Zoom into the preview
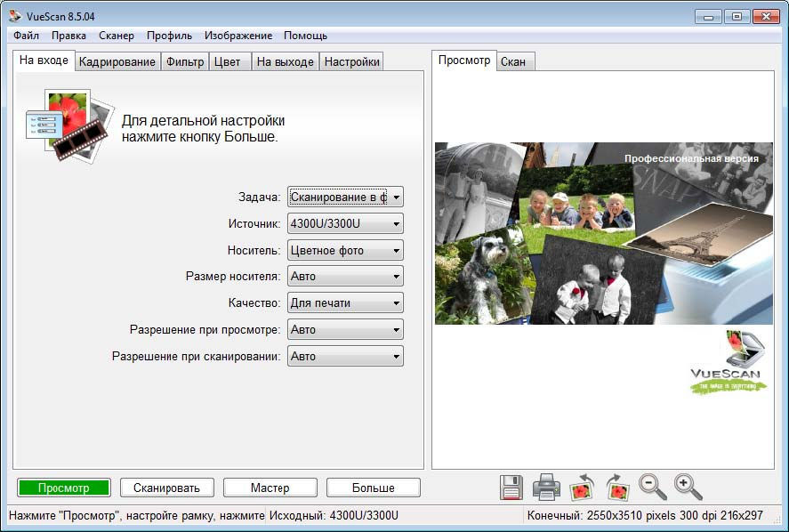This screenshot has width=789, height=532. click(x=685, y=487)
